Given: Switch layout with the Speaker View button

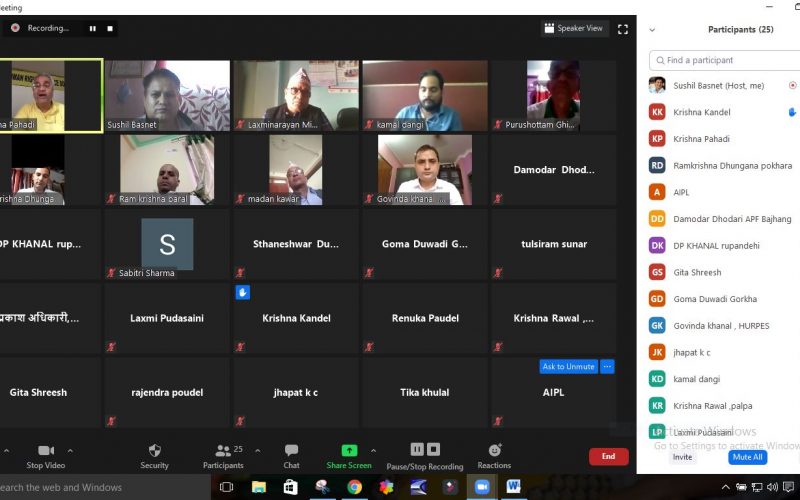Looking at the screenshot, I should [x=575, y=29].
